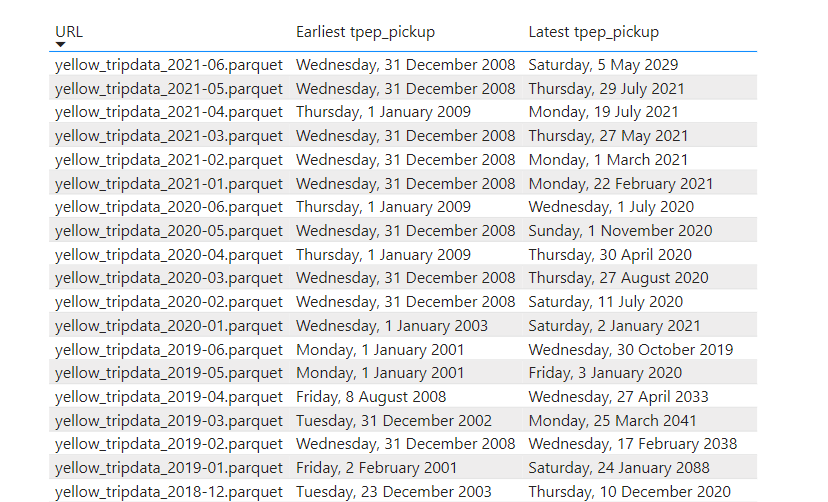
Task: Click the Wednesday, 17 February 2038 cell
Action: 632,443
